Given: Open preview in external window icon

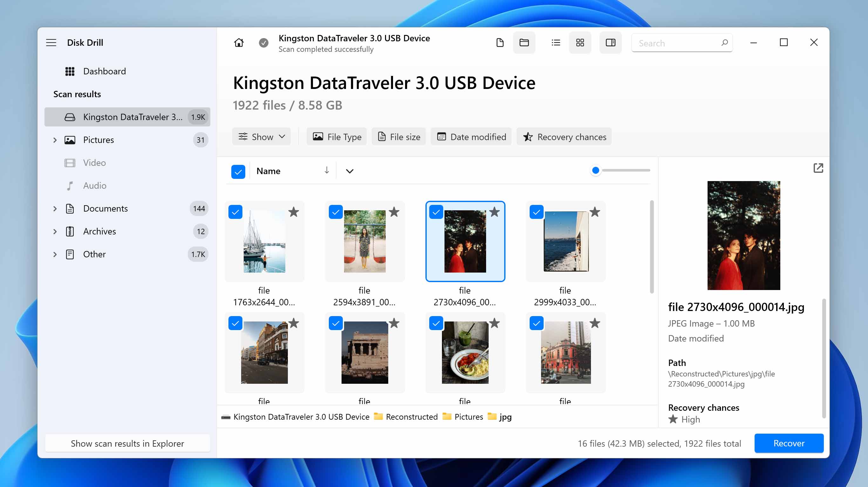Looking at the screenshot, I should [818, 168].
